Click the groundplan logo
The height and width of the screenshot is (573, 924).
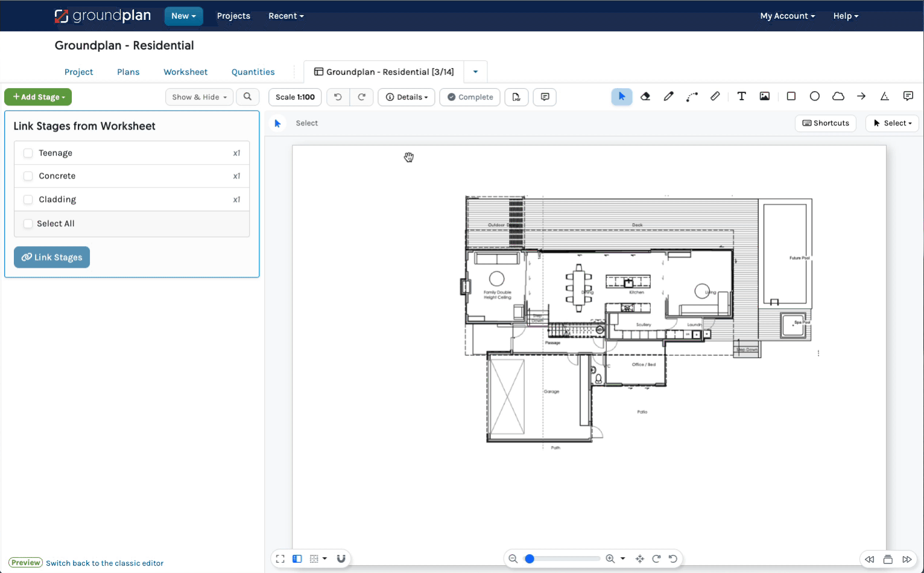tap(103, 16)
